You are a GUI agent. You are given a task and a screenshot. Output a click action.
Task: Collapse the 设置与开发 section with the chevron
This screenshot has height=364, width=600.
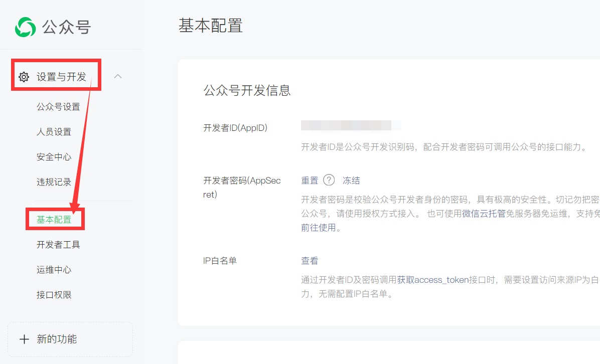pyautogui.click(x=118, y=77)
